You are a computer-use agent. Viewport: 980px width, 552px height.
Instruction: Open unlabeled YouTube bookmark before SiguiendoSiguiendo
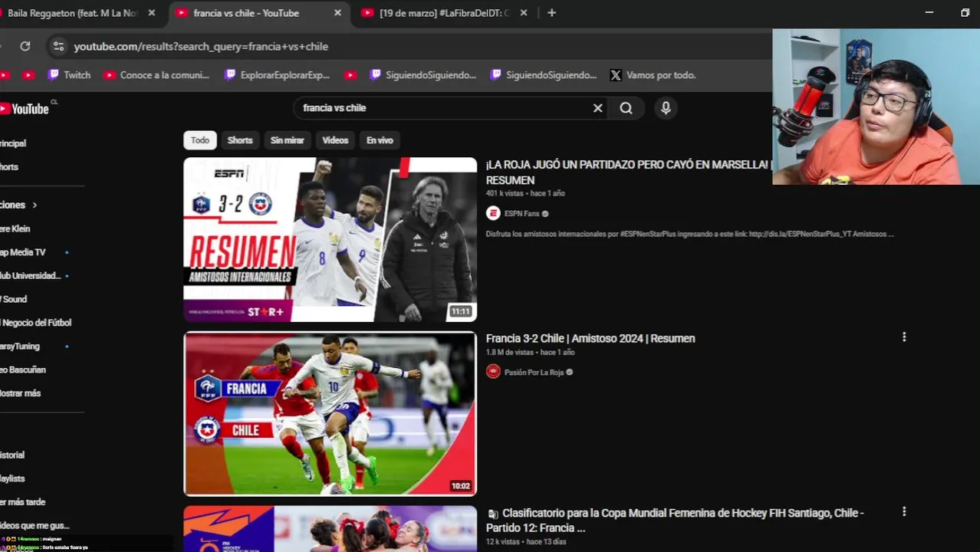[350, 75]
